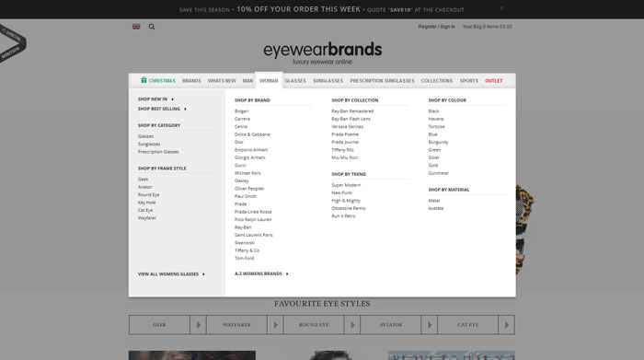Click the arrow next to Wayfarer style

276,325
